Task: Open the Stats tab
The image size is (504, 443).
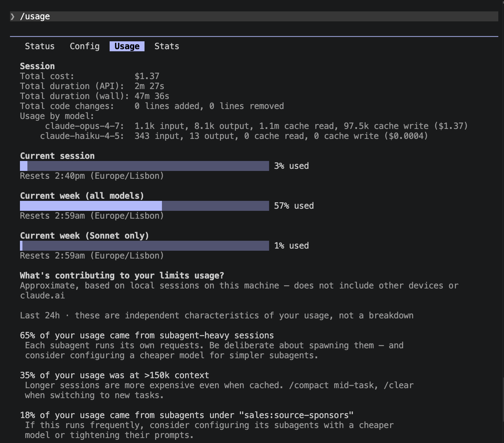Action: coord(167,46)
